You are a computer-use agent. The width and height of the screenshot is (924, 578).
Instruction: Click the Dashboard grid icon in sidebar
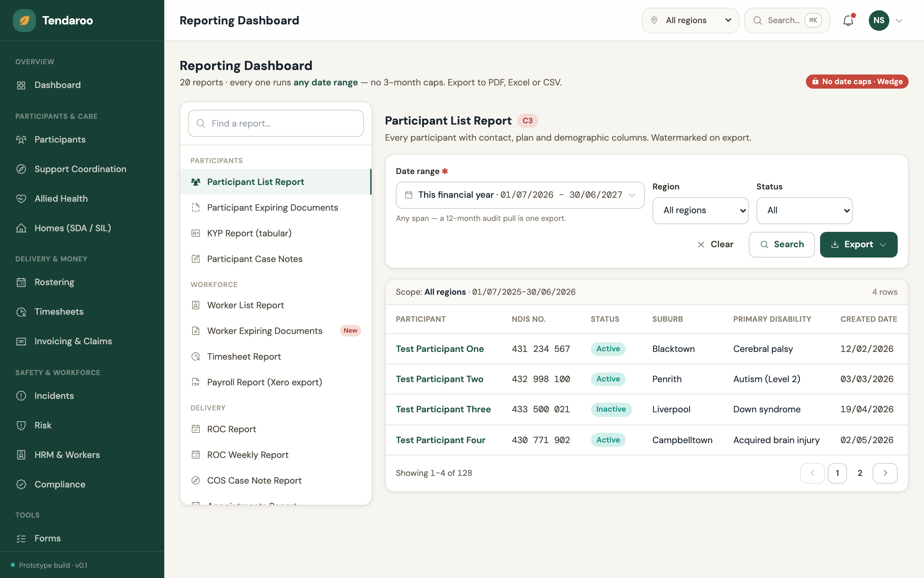click(x=21, y=85)
